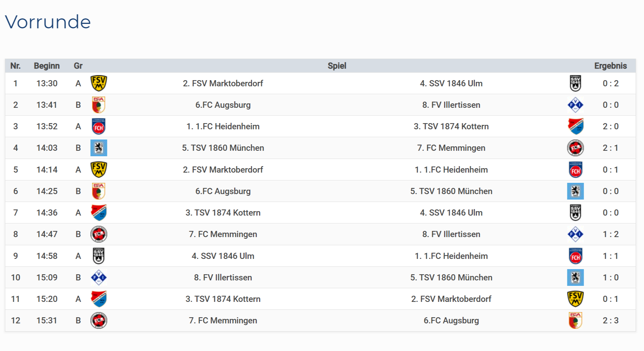The height and width of the screenshot is (351, 644).
Task: Click FV Illertissen crest in match 2
Action: 575,105
